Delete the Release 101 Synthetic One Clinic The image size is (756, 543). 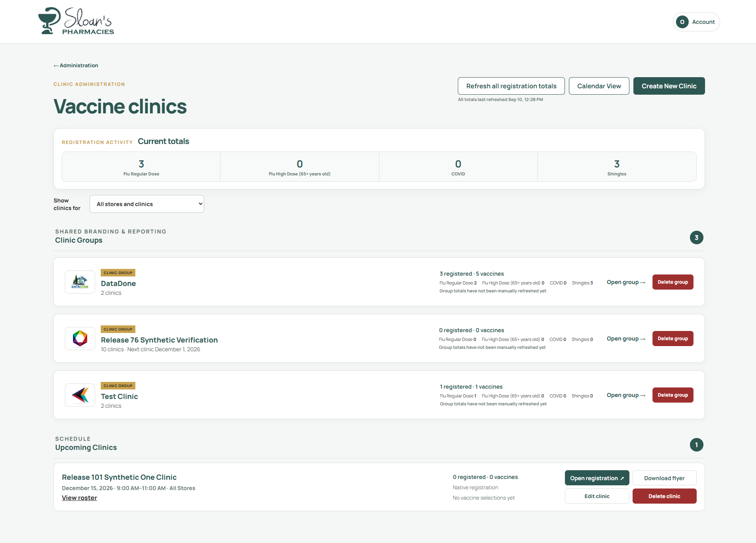(664, 496)
